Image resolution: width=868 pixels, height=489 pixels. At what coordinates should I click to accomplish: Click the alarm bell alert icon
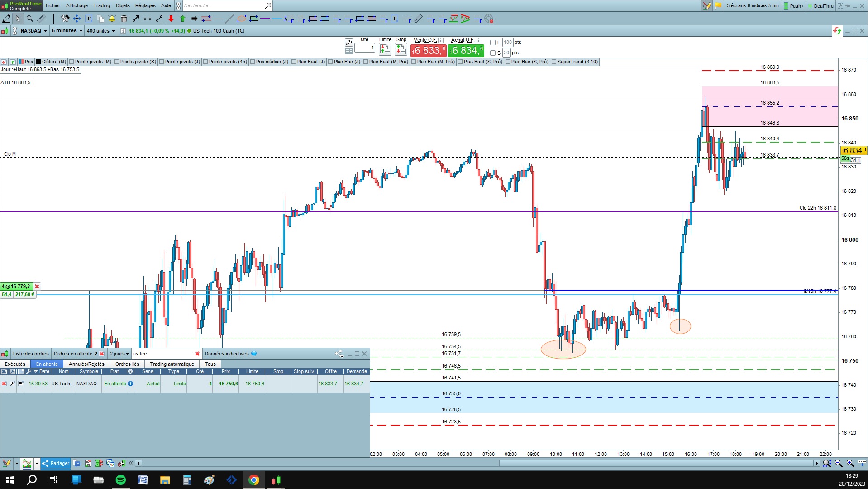(x=112, y=19)
